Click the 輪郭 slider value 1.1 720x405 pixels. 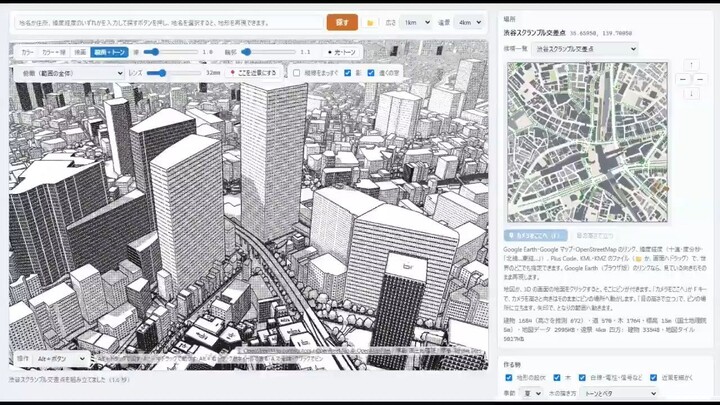coord(305,52)
